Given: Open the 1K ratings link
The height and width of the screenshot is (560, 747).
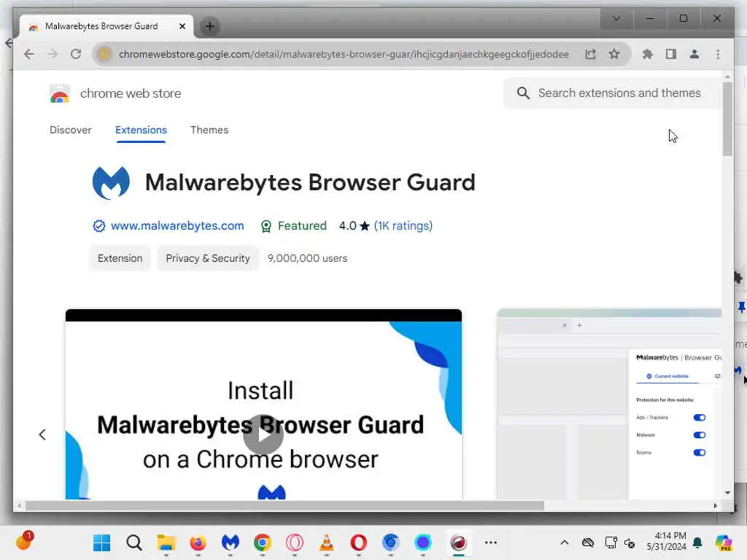Looking at the screenshot, I should click(403, 226).
